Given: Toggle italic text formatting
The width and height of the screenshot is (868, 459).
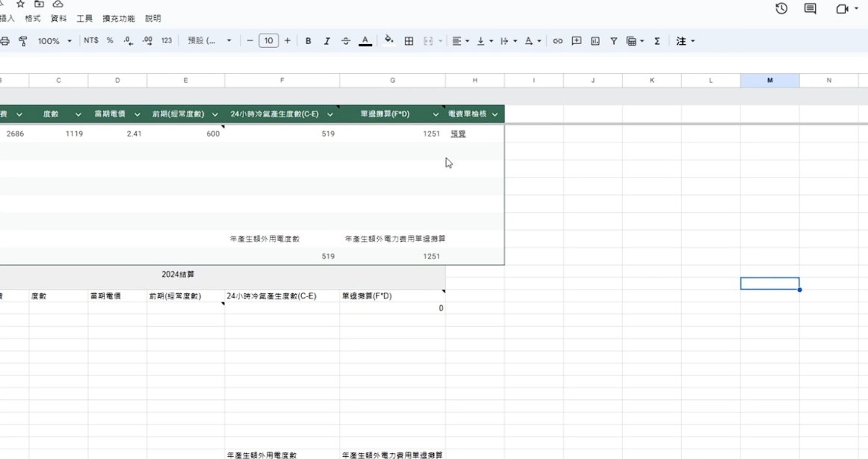Looking at the screenshot, I should 326,41.
